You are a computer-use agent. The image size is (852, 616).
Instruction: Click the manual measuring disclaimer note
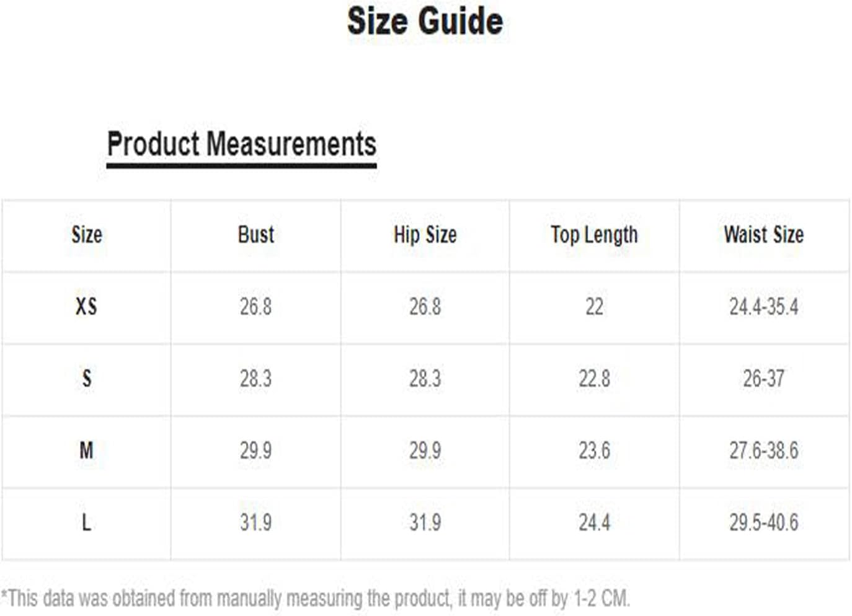(316, 599)
